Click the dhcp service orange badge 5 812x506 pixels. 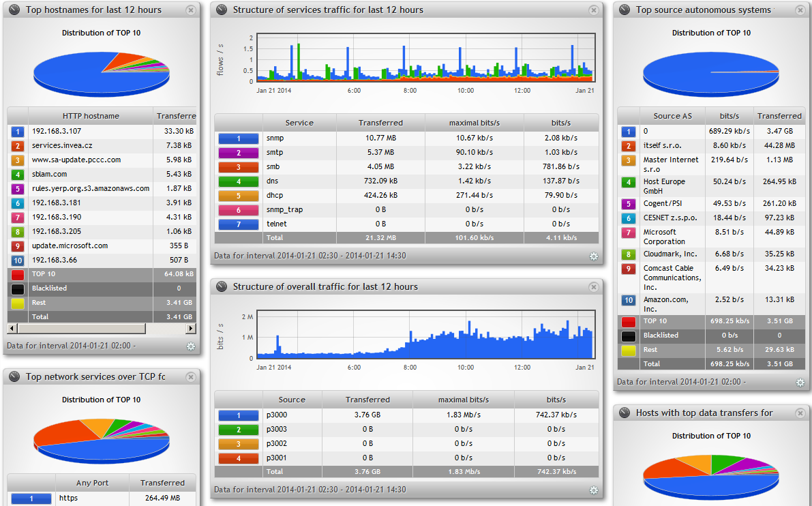pos(238,196)
